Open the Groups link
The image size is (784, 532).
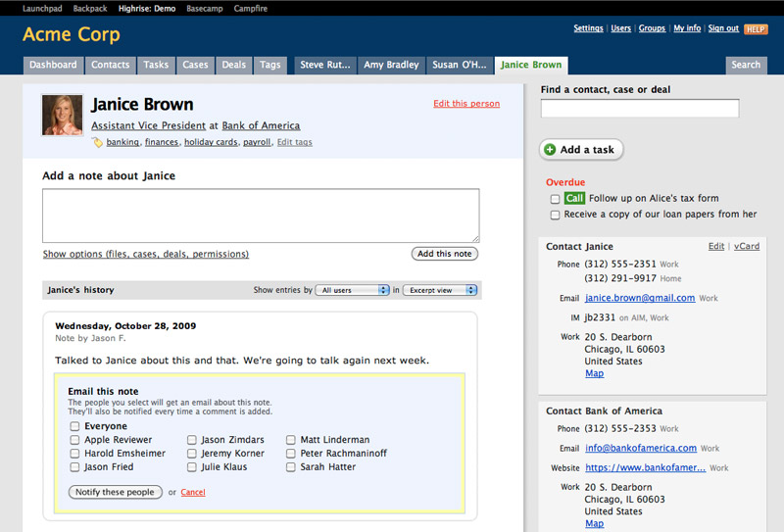click(x=652, y=28)
